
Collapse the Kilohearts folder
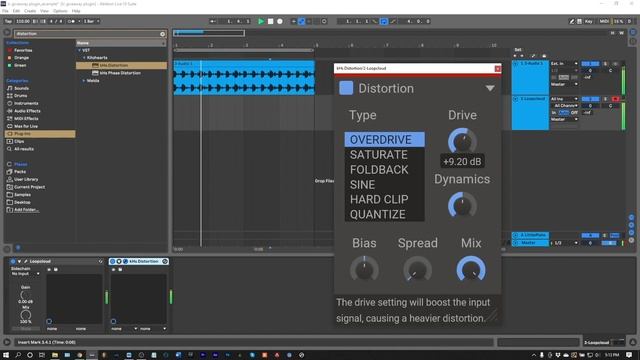[x=84, y=58]
